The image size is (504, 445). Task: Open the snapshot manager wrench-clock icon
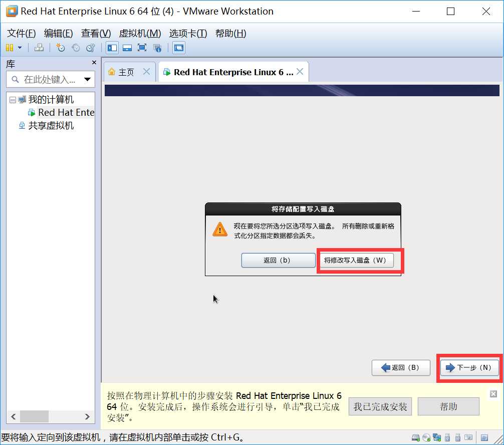tap(91, 48)
